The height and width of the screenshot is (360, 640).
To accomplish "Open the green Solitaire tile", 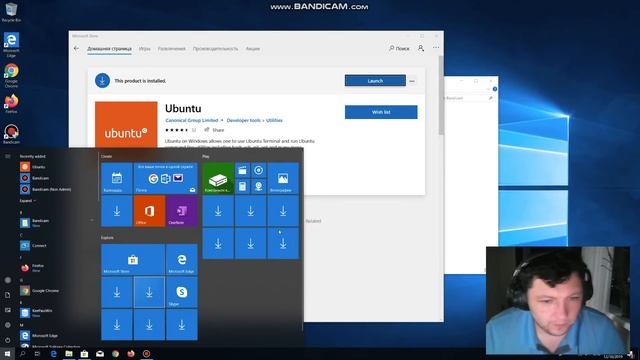I will (x=218, y=178).
